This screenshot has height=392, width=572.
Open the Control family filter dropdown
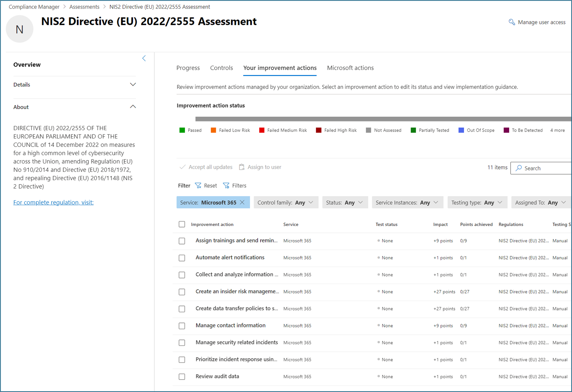coord(286,202)
